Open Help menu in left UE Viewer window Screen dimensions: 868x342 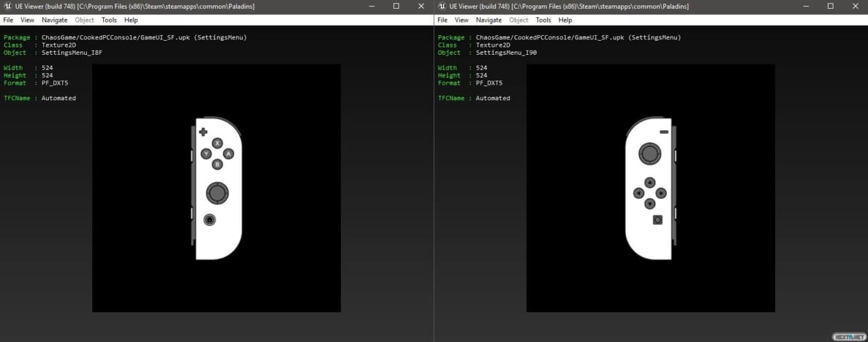(x=131, y=20)
